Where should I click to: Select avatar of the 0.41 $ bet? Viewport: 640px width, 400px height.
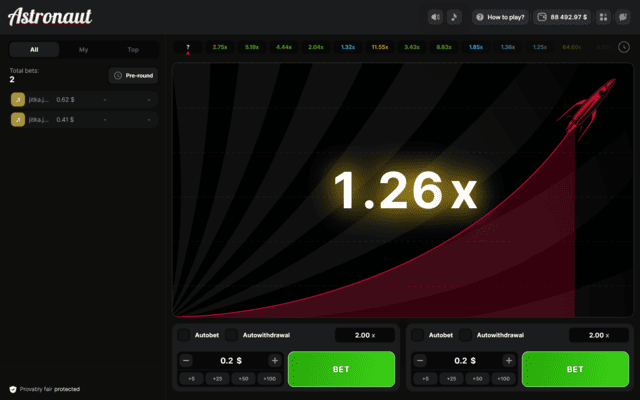click(x=18, y=120)
